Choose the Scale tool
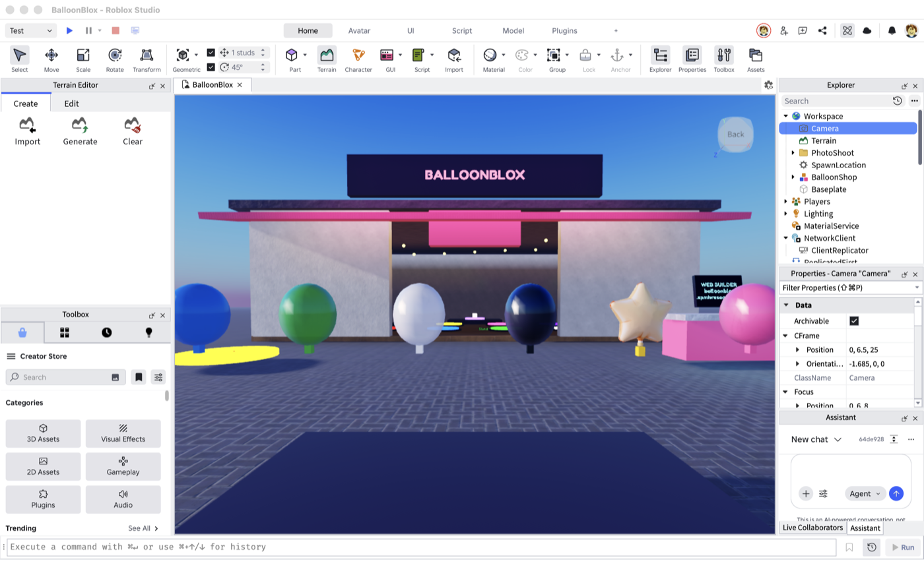The width and height of the screenshot is (924, 579). (x=83, y=59)
